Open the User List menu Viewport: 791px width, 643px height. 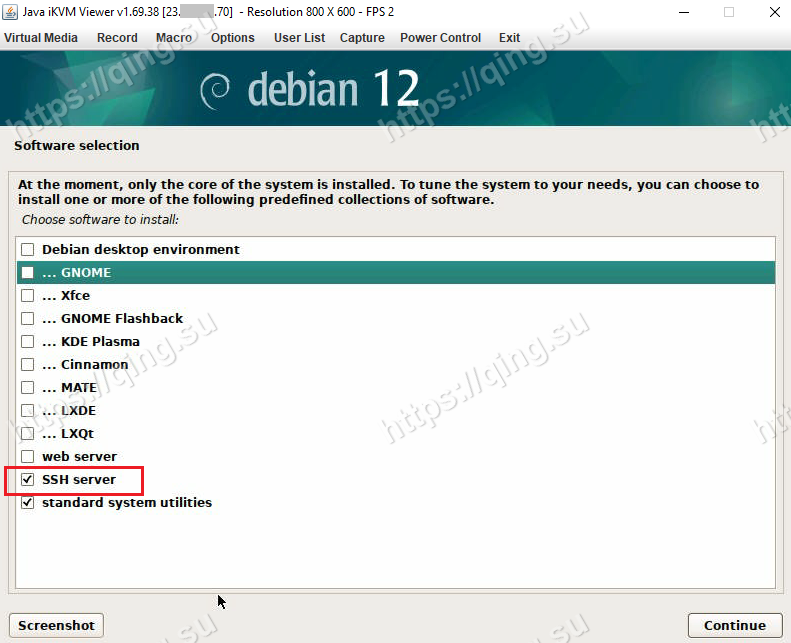pyautogui.click(x=299, y=38)
